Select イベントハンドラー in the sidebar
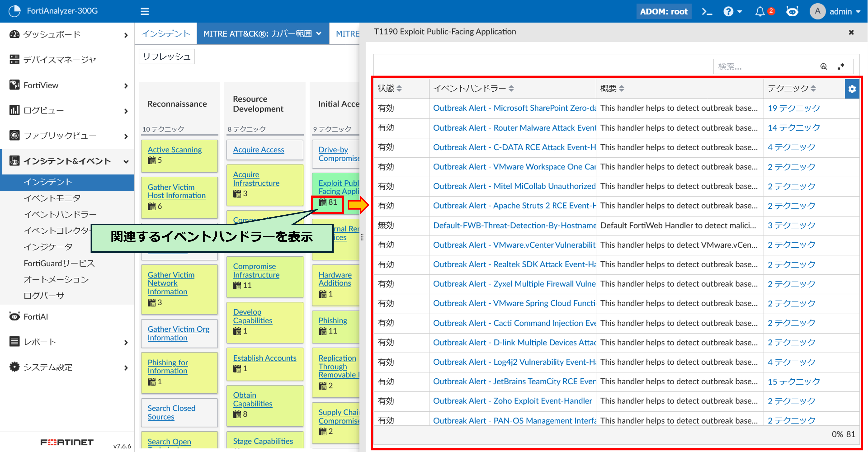The image size is (868, 452). point(60,214)
